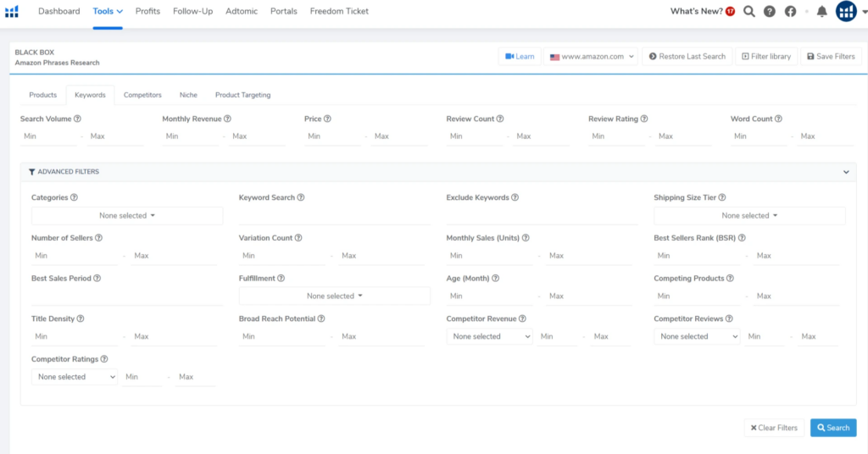Screen dimensions: 868x454
Task: Click the Monthly Sales (Units) help icon
Action: tap(526, 238)
